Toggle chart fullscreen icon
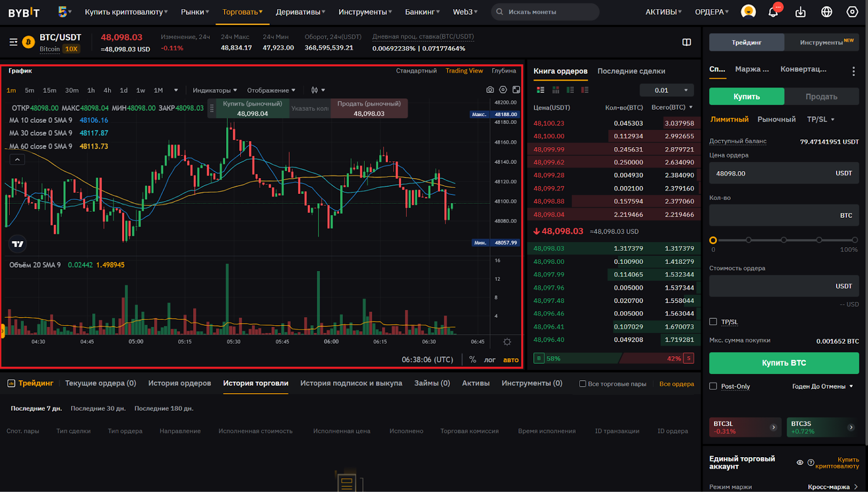This screenshot has width=868, height=492. [516, 90]
